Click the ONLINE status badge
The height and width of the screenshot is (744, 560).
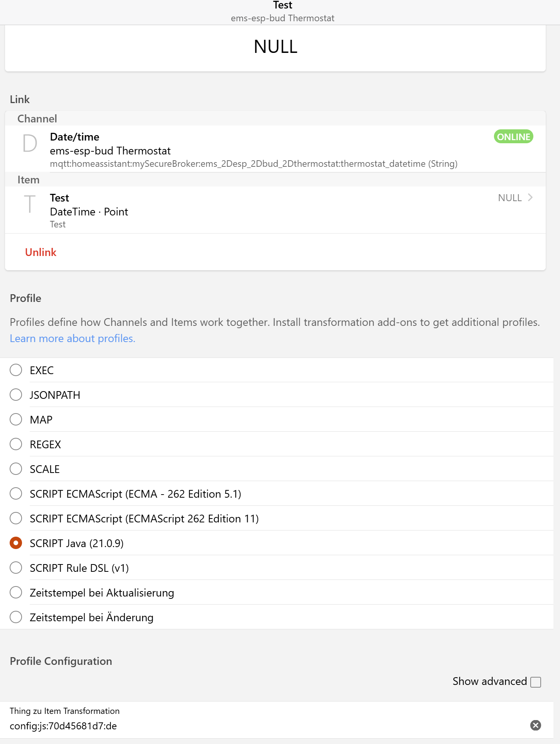pos(513,137)
